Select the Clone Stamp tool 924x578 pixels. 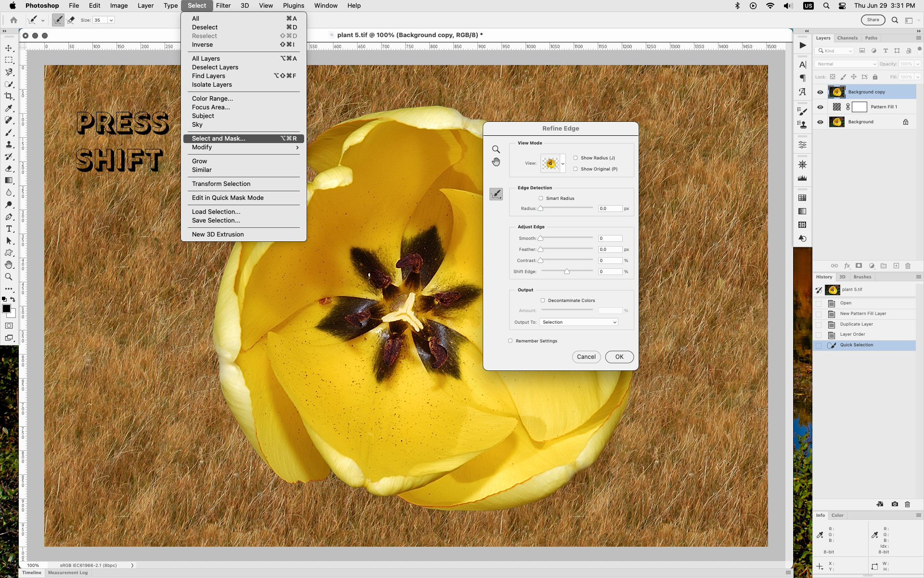tap(9, 144)
